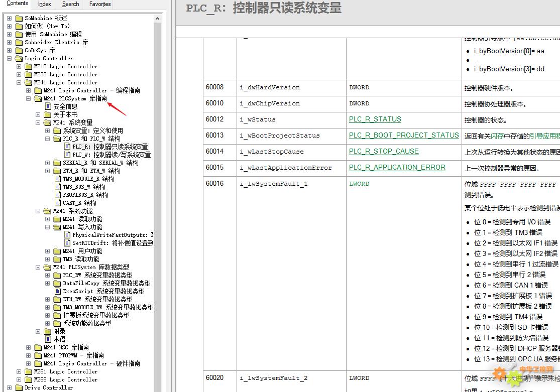Open the LWORD link for i_lwSystemFault_1
560x392 pixels.
[359, 184]
